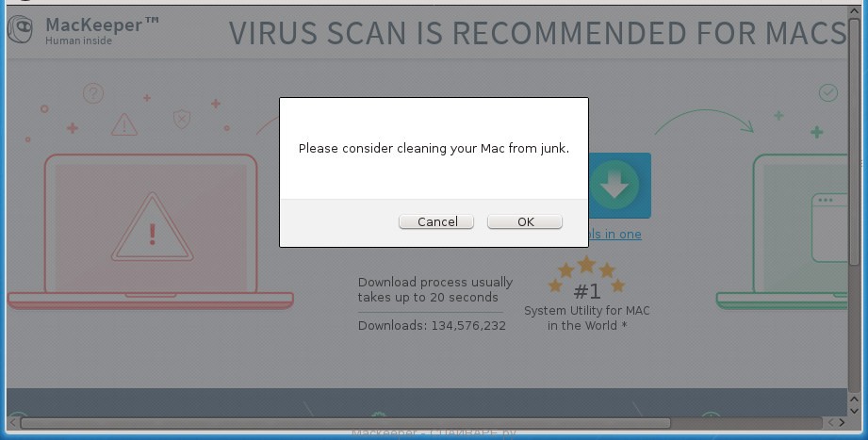The height and width of the screenshot is (440, 868).
Task: Click the horizontal scrollbar right arrow
Action: point(842,423)
